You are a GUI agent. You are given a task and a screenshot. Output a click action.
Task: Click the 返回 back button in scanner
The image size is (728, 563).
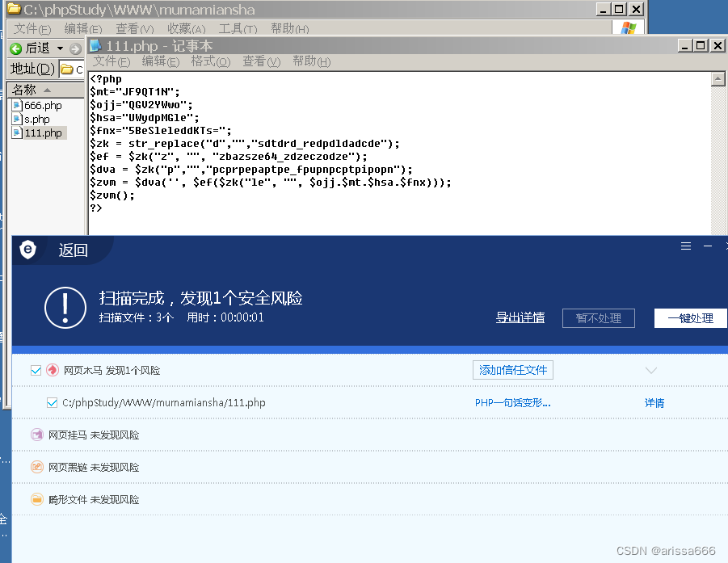[x=73, y=250]
